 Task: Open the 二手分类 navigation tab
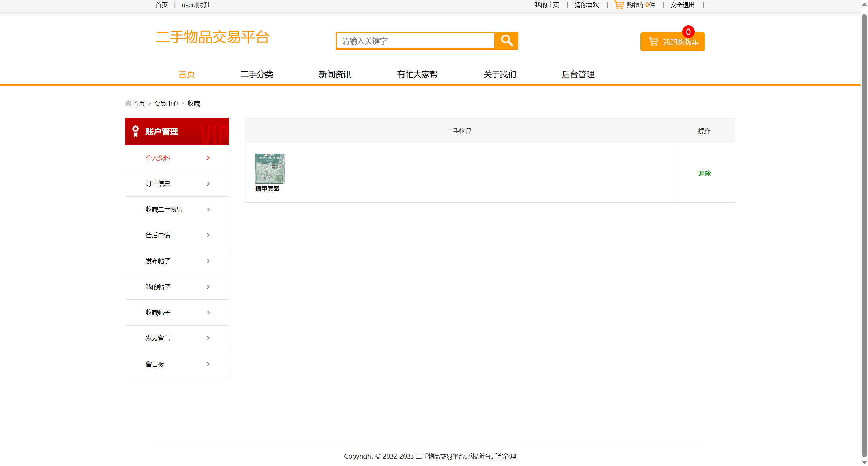tap(257, 74)
